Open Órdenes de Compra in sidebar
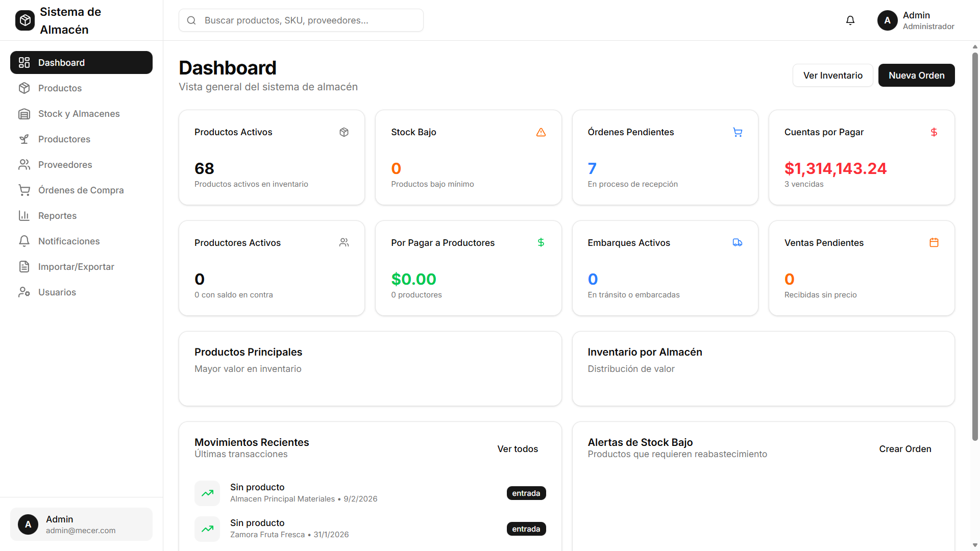 click(x=81, y=190)
